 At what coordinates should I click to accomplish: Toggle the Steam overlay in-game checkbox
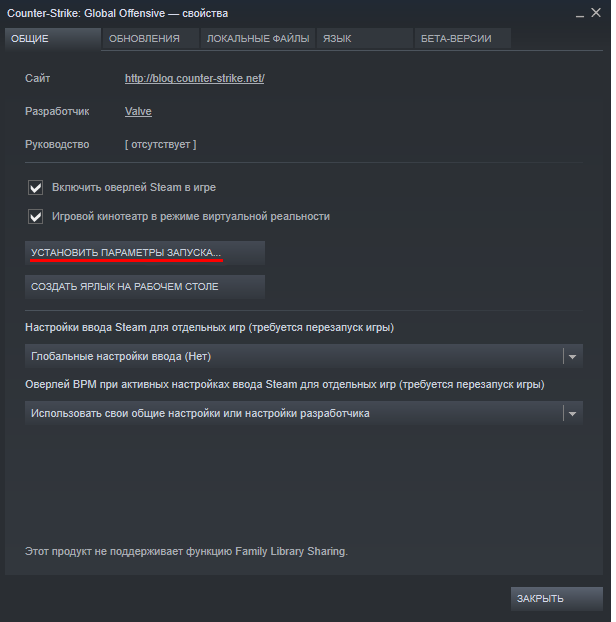tap(36, 187)
